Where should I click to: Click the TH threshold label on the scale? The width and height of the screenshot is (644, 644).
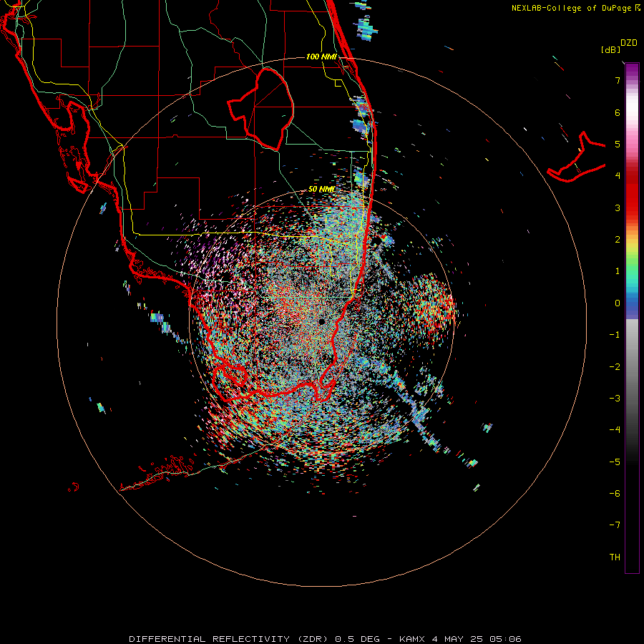pyautogui.click(x=615, y=557)
